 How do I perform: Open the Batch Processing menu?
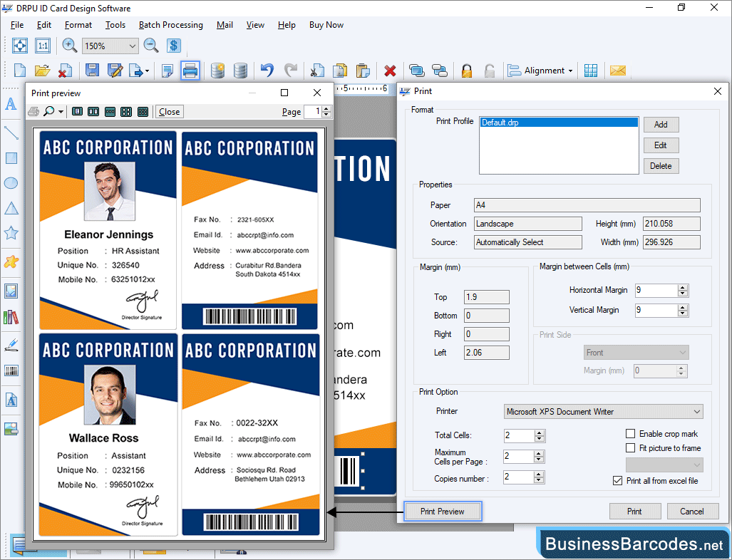tap(171, 25)
